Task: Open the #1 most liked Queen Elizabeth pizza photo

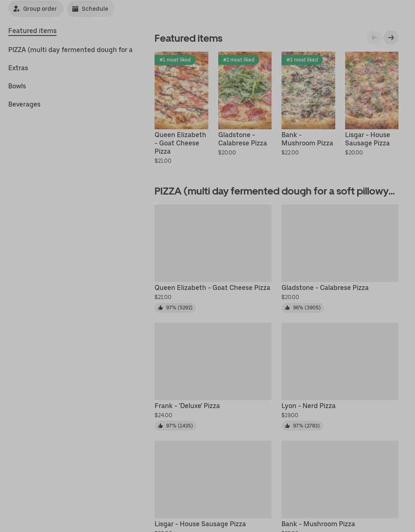Action: coord(181,90)
